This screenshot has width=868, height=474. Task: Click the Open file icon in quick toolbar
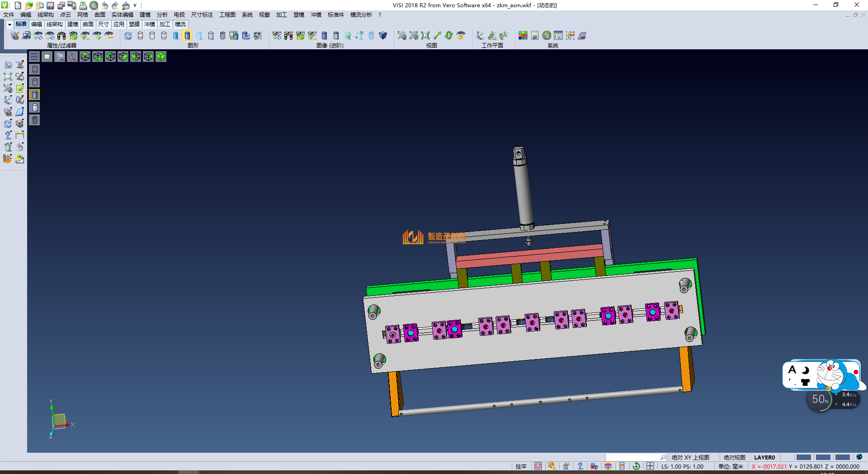tap(28, 5)
